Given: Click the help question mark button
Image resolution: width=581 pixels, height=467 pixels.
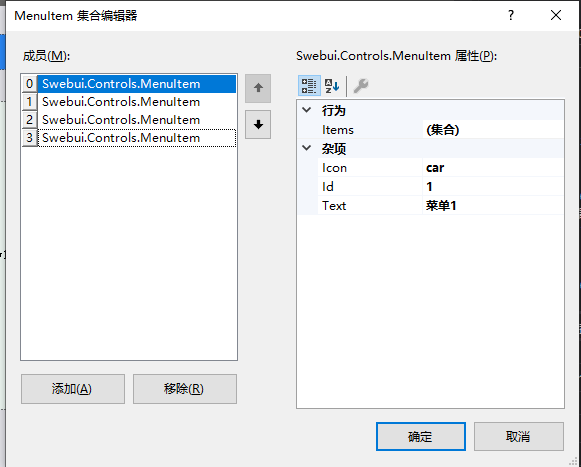Looking at the screenshot, I should [511, 16].
